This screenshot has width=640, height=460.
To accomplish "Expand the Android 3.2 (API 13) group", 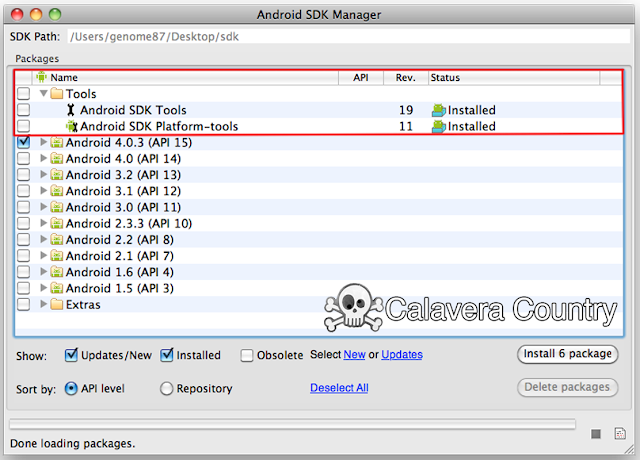I will (x=43, y=174).
